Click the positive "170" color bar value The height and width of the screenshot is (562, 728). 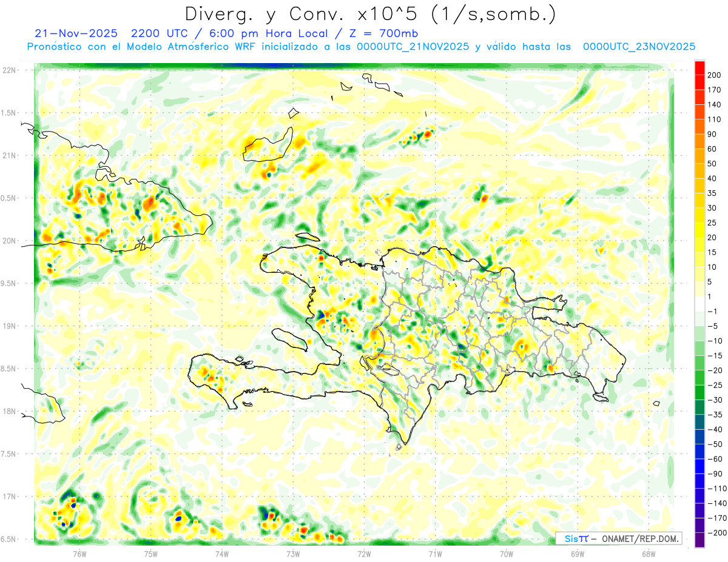point(715,90)
